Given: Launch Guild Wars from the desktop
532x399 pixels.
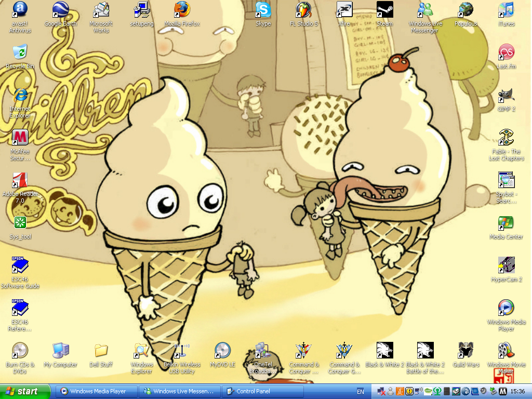Looking at the screenshot, I should 466,355.
